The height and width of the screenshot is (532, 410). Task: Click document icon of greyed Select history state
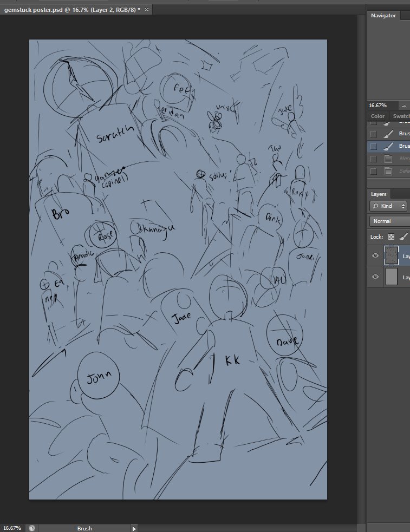click(x=388, y=172)
